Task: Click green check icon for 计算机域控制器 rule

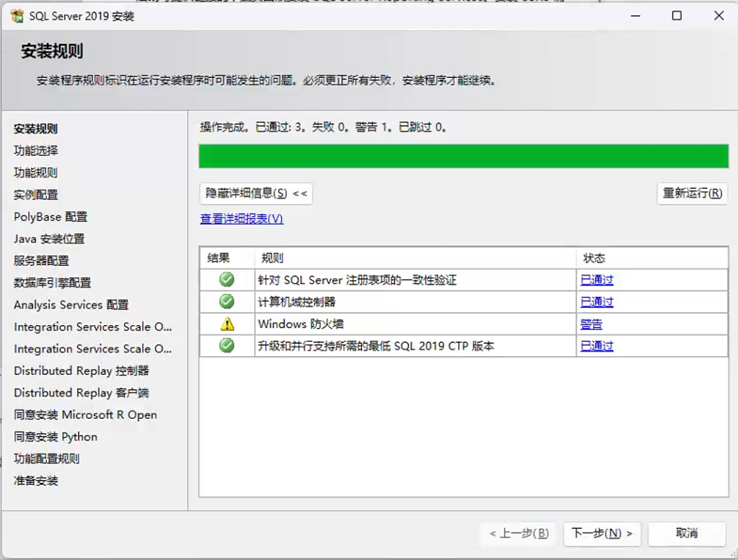Action: point(227,302)
